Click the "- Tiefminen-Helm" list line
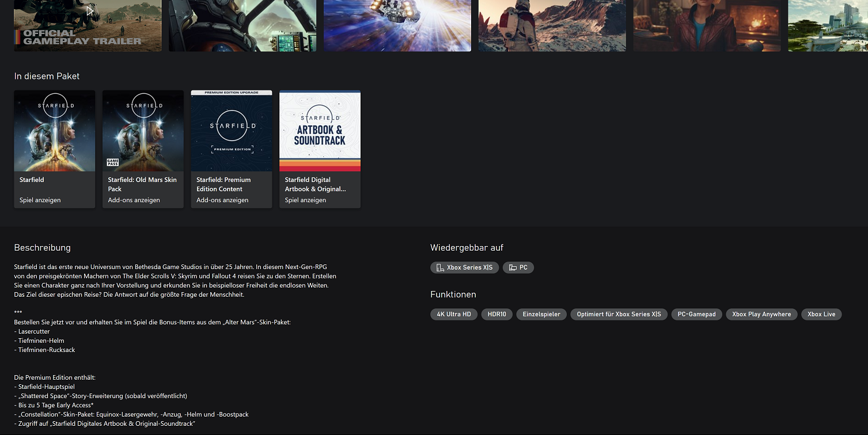This screenshot has width=868, height=435. click(x=39, y=341)
